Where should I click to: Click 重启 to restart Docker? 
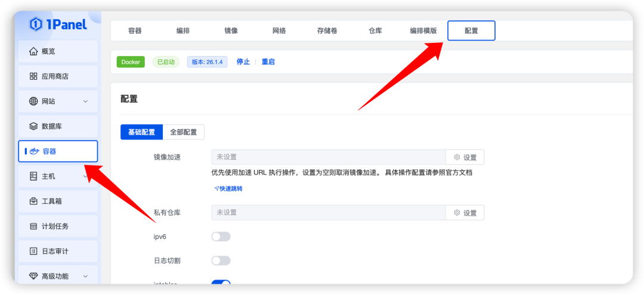point(268,62)
